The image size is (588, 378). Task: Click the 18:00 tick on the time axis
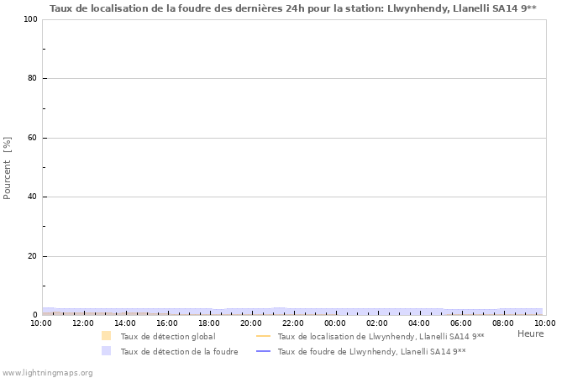(209, 323)
